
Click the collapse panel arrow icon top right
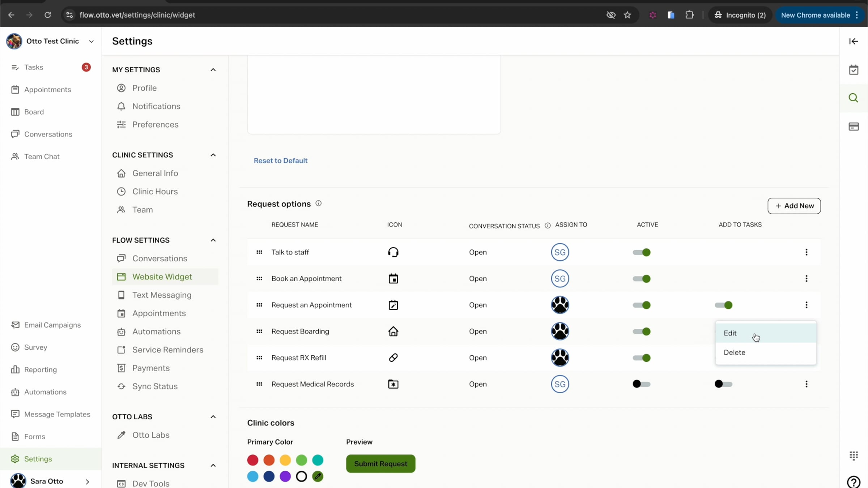coord(854,41)
